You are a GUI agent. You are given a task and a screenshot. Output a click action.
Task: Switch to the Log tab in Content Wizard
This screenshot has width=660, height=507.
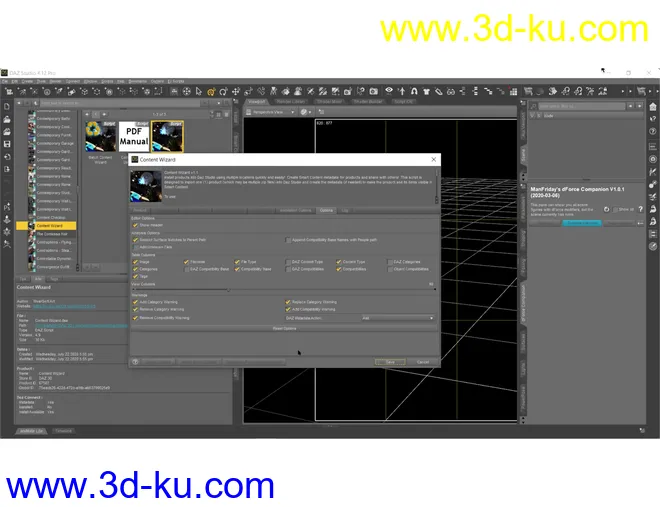(x=346, y=211)
